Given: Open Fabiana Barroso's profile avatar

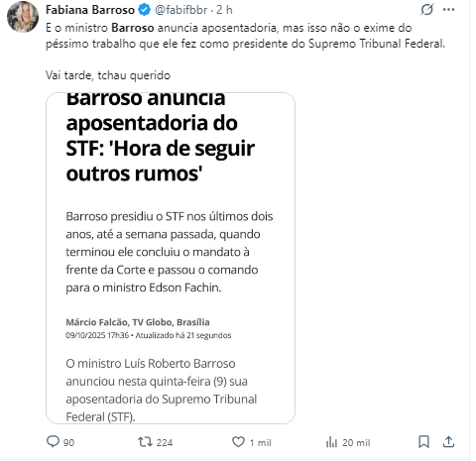Looking at the screenshot, I should pos(23,17).
